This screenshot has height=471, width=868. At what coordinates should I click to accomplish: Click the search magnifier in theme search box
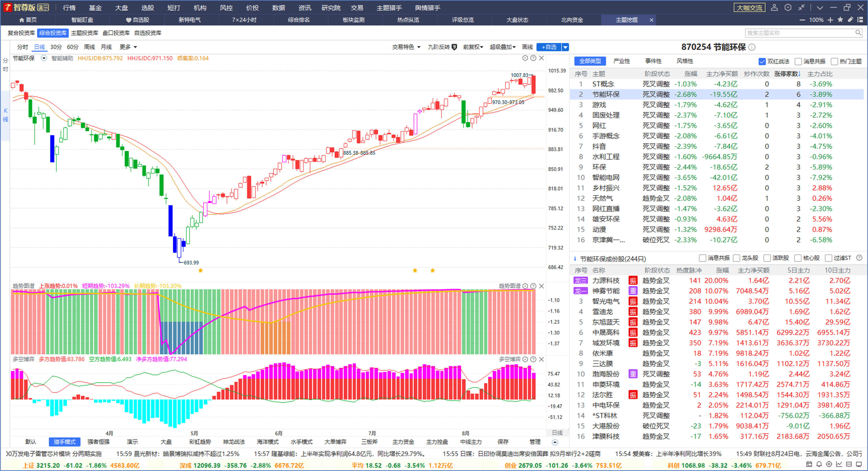click(x=858, y=33)
